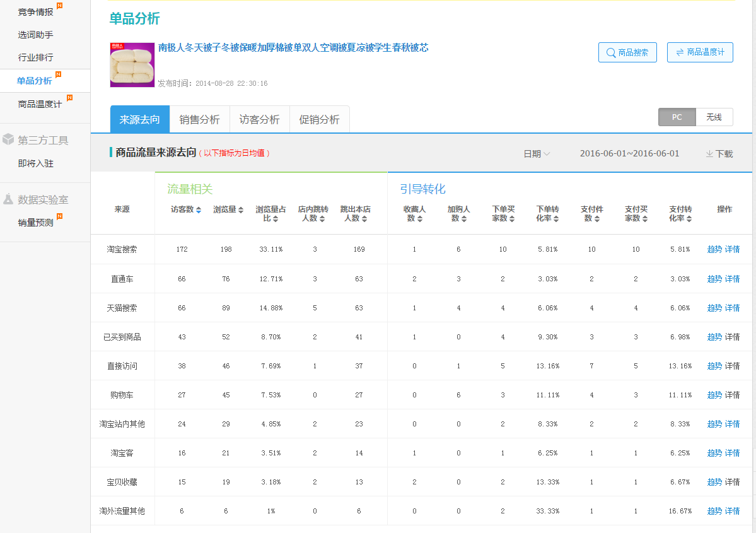Open 销量预测 in the sidebar
The height and width of the screenshot is (533, 756).
pyautogui.click(x=35, y=222)
